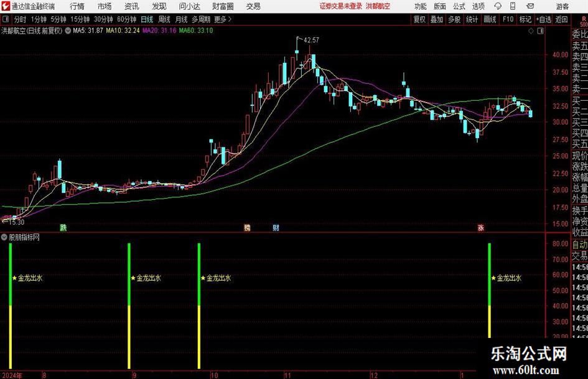Click the 证券交易未登录 login link
The height and width of the screenshot is (379, 588).
(x=341, y=6)
